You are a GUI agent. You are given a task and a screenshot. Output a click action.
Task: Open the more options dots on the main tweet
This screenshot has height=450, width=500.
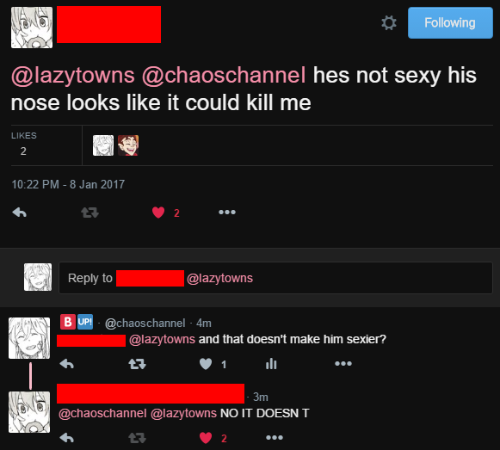click(227, 212)
